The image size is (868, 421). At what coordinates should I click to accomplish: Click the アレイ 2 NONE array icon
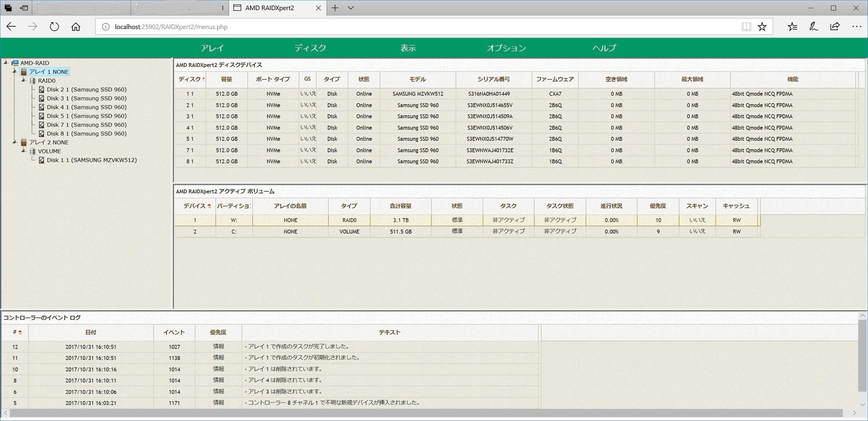click(24, 142)
